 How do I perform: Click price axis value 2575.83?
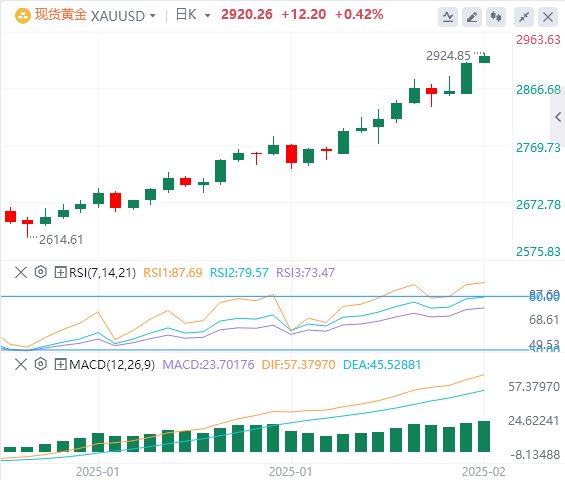(538, 251)
